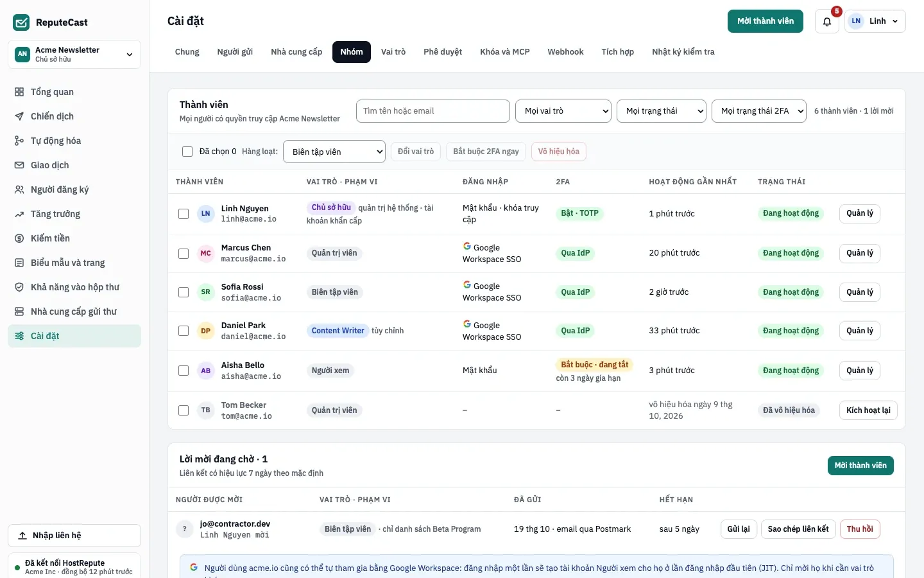924x578 pixels.
Task: Toggle the Đã chọn select-all checkbox
Action: click(187, 152)
